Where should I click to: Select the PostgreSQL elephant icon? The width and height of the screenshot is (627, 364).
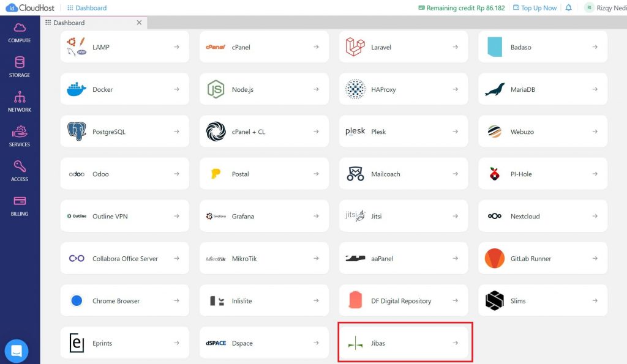pyautogui.click(x=75, y=131)
